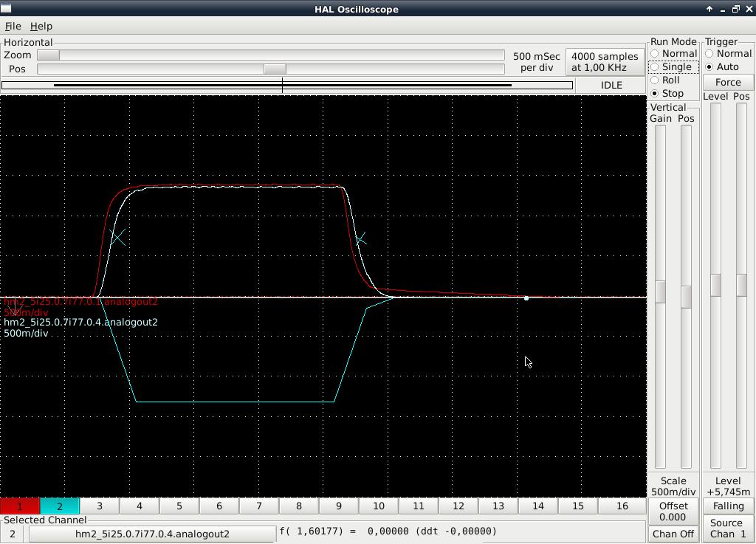Select channel 10 button
This screenshot has width=756, height=544.
379,506
